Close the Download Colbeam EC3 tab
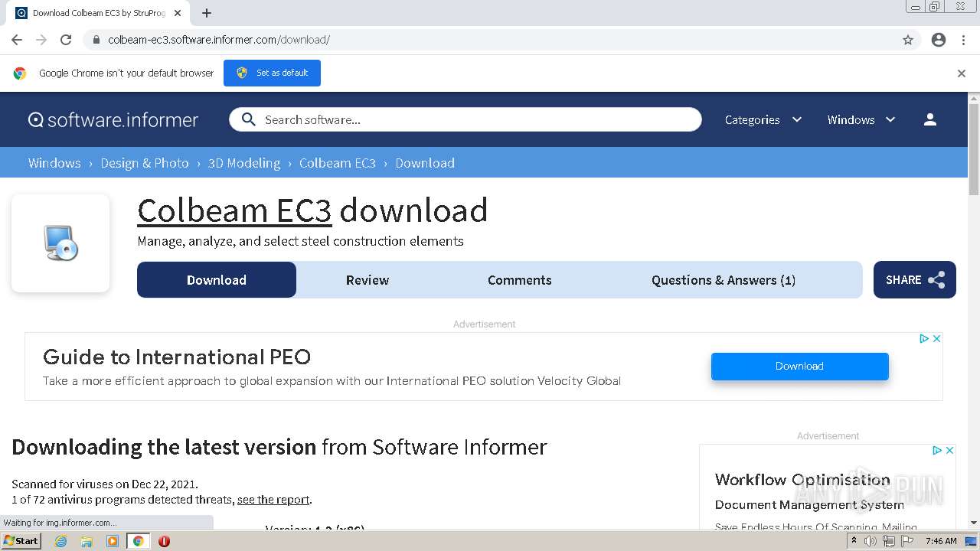This screenshot has height=551, width=980. pos(178,13)
